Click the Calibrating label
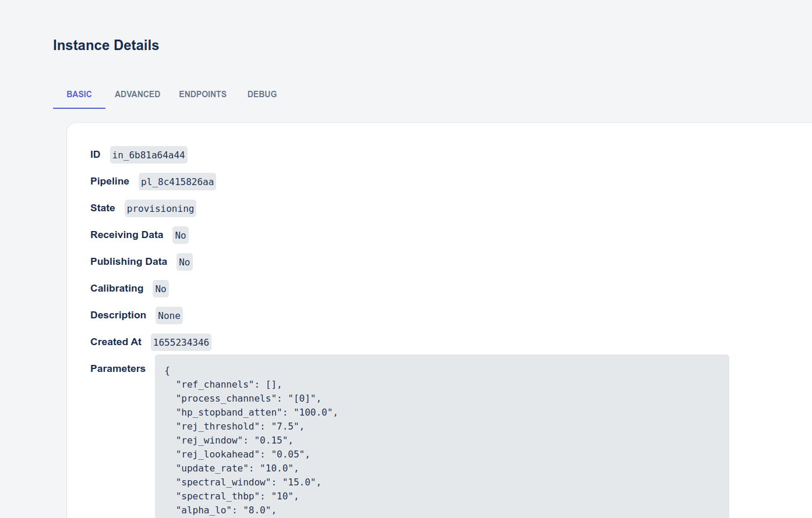The width and height of the screenshot is (812, 518). click(116, 288)
